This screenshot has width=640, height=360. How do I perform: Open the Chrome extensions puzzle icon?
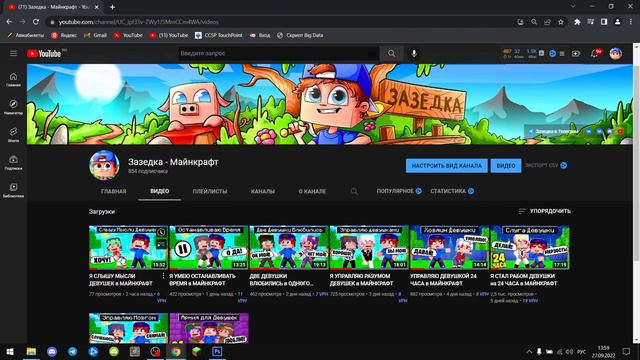577,22
